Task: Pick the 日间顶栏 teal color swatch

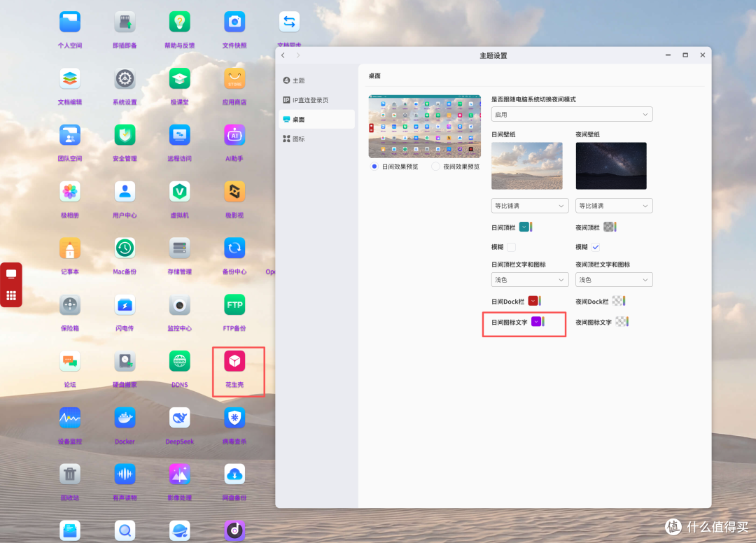Action: 526,227
